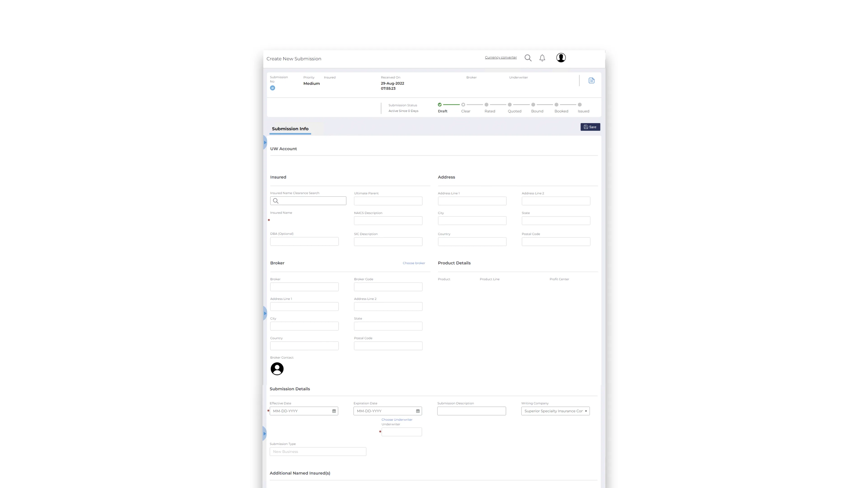Click the submission number hash icon
This screenshot has height=488, width=868.
tap(273, 88)
